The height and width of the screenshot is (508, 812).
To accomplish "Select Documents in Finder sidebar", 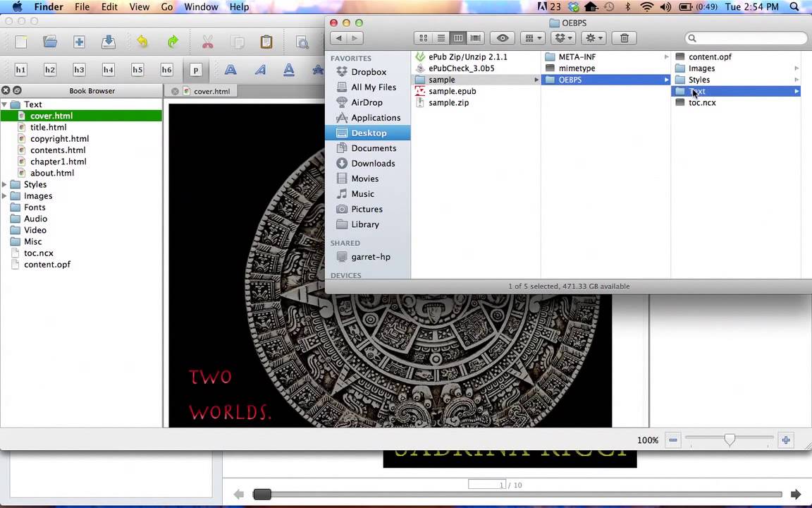I will tap(374, 148).
